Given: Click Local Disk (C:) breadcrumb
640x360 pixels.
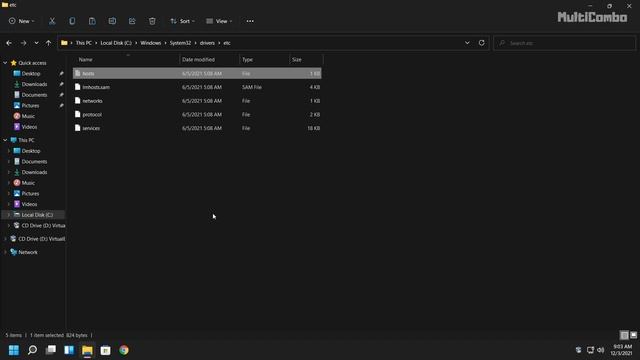Looking at the screenshot, I should pyautogui.click(x=116, y=43).
